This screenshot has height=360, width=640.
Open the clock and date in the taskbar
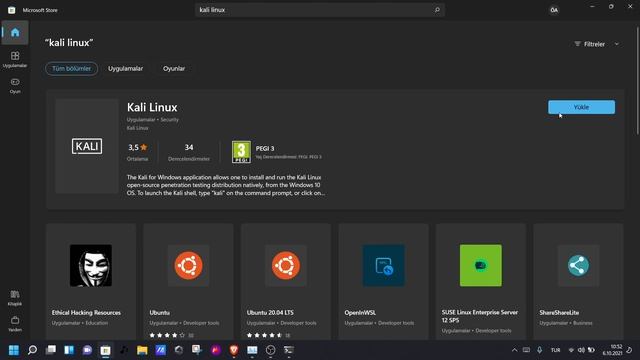point(612,350)
